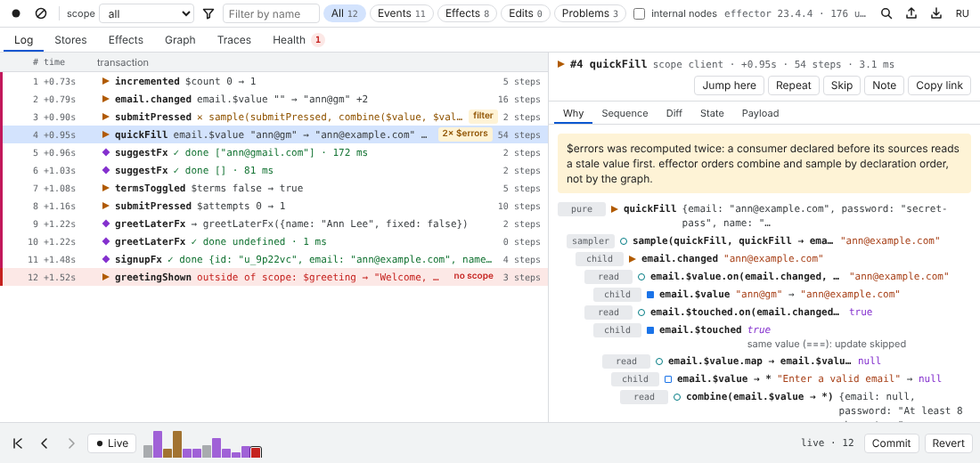Click the Revert button

click(948, 443)
